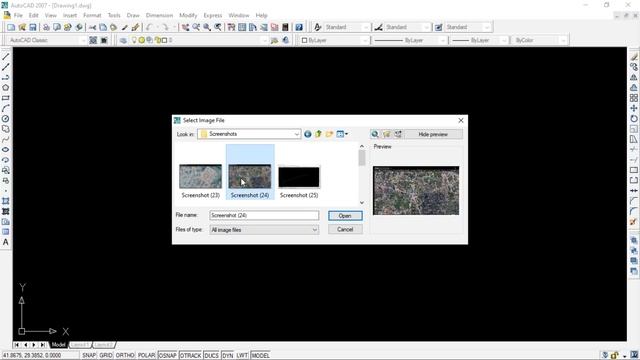
Task: Click the Search the Web icon in dialog
Action: pos(375,134)
